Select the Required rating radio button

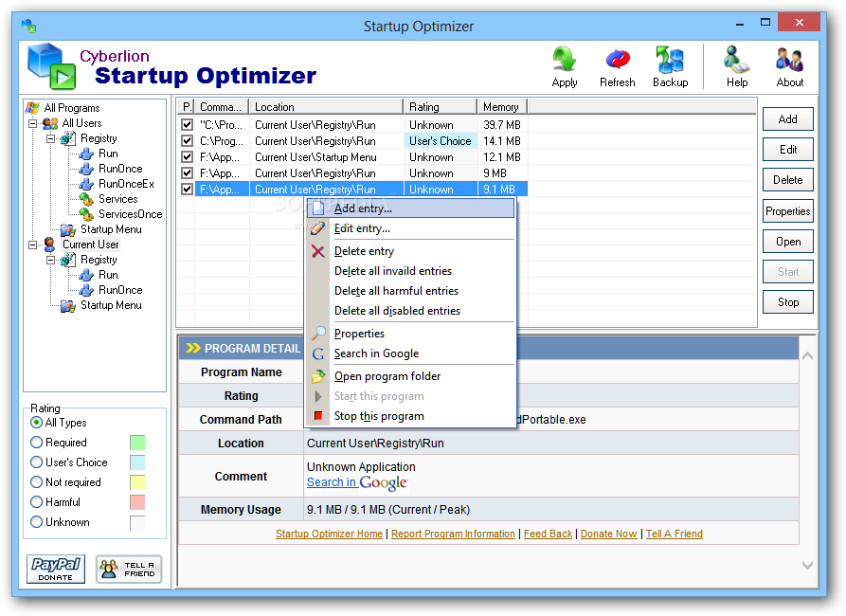tap(36, 443)
